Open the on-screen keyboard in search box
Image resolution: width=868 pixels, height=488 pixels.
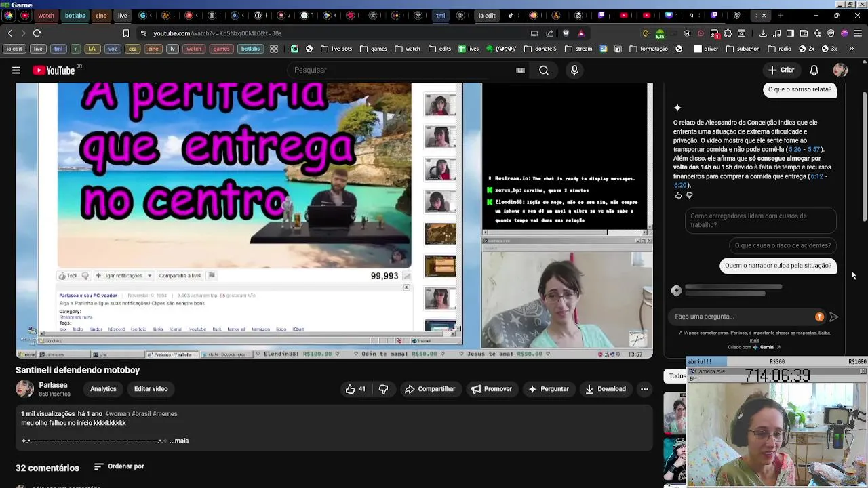[520, 70]
